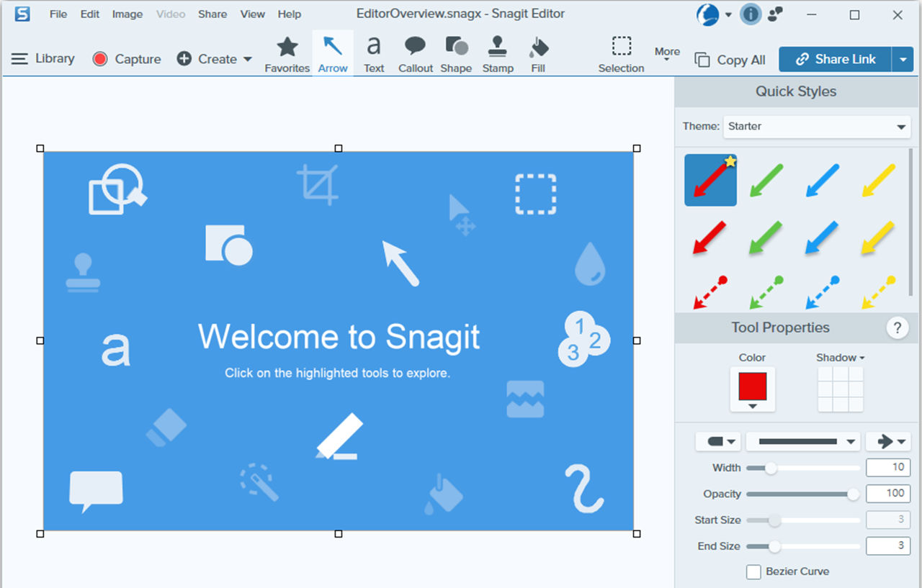The image size is (922, 588).
Task: Click the Copy All button
Action: pyautogui.click(x=730, y=60)
